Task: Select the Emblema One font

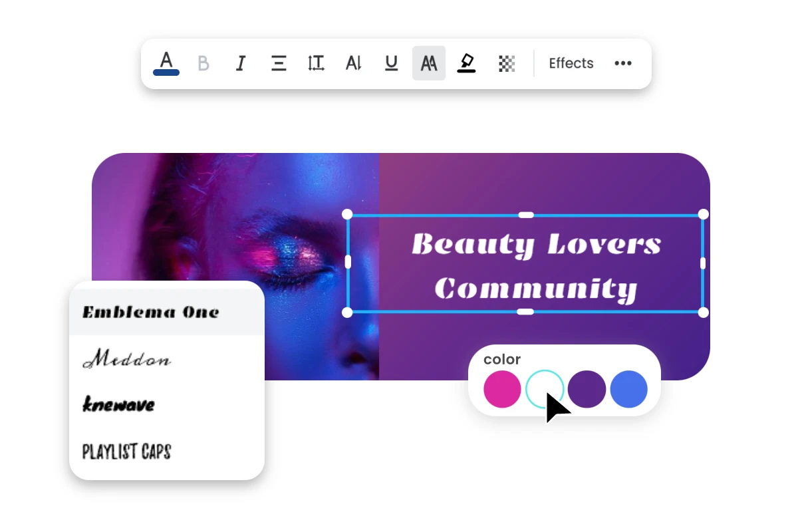Action: (149, 311)
